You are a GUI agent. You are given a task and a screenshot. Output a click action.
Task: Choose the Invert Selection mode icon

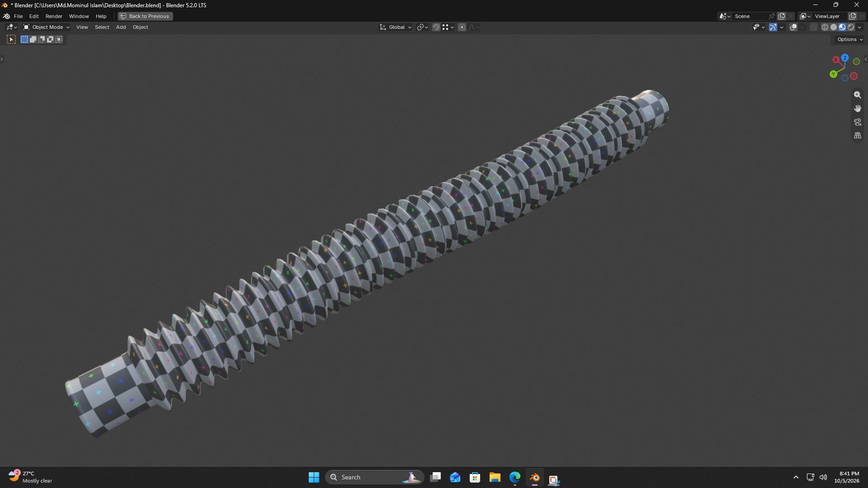tap(50, 39)
